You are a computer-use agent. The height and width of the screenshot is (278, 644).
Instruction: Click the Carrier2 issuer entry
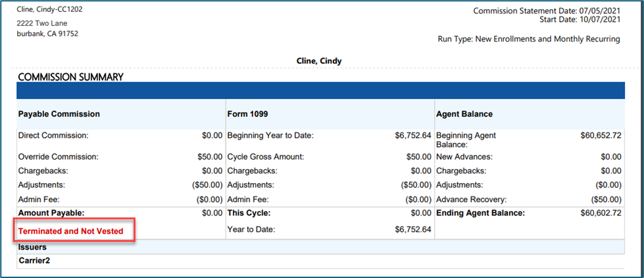tap(34, 261)
